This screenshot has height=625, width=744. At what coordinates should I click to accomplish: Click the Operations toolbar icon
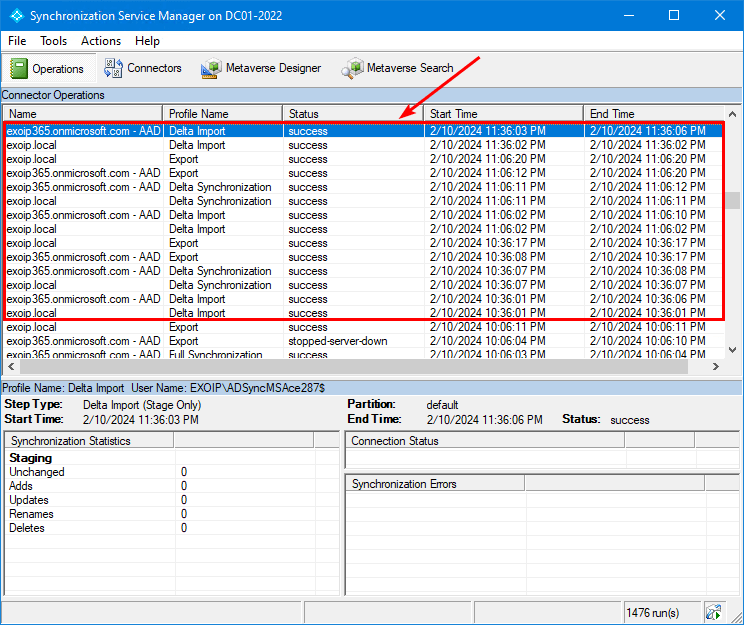pos(20,68)
